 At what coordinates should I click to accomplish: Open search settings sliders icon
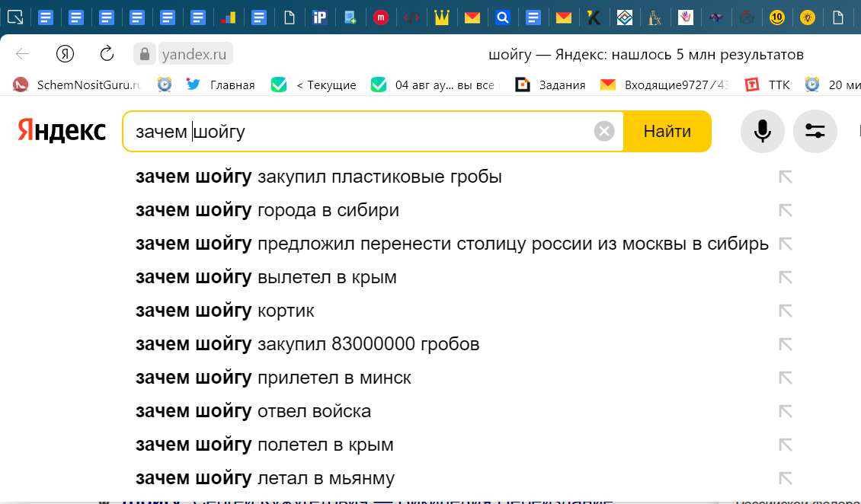(815, 131)
